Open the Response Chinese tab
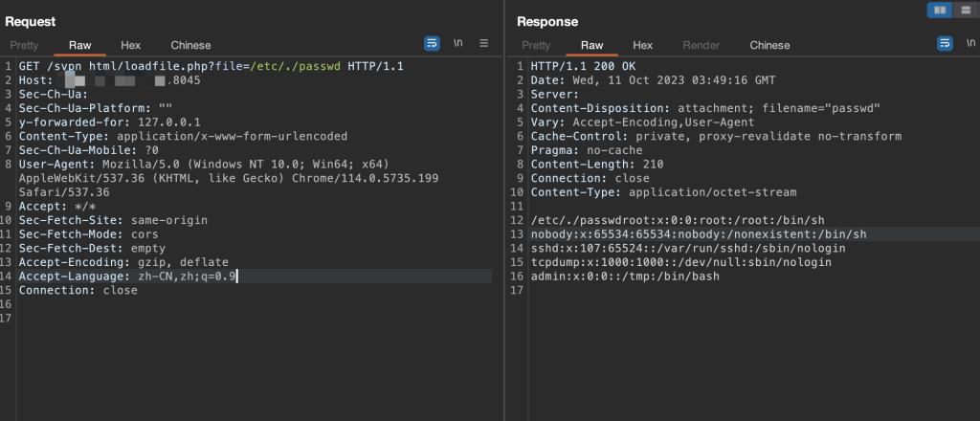 770,45
